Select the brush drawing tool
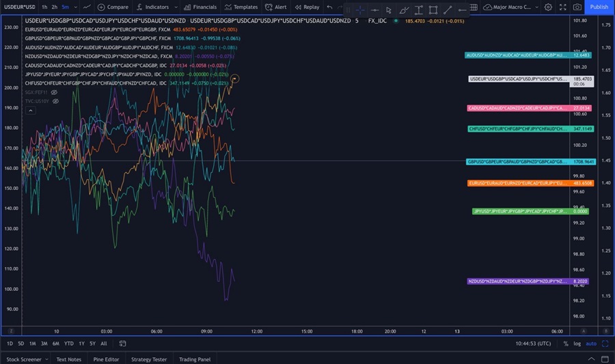 404,10
